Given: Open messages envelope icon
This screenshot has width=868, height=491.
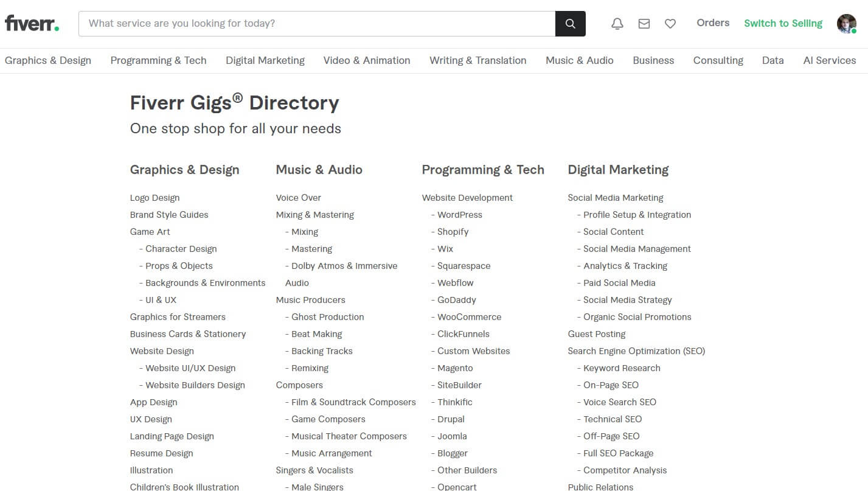Looking at the screenshot, I should coord(644,24).
